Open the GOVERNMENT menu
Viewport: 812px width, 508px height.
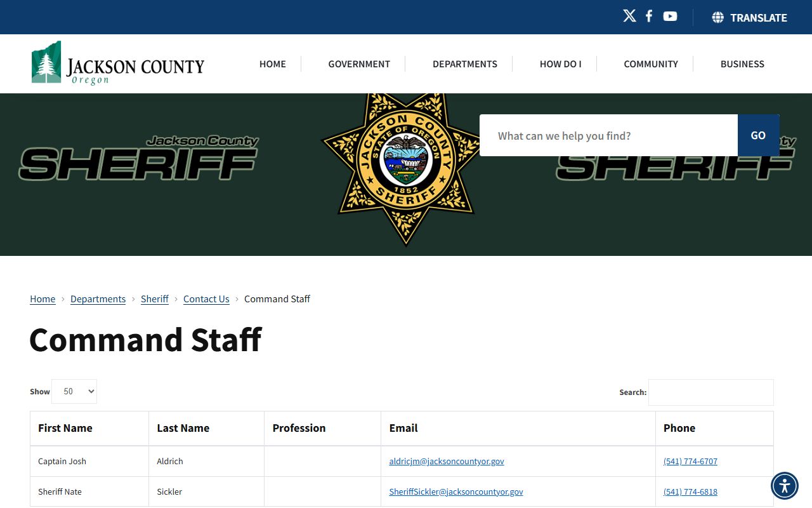[x=359, y=63]
